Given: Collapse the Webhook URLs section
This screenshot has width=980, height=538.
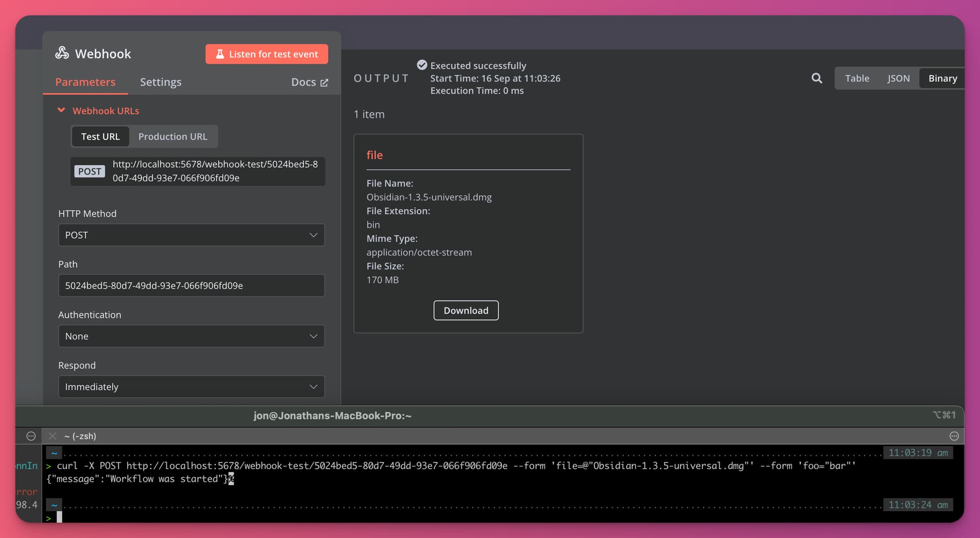Looking at the screenshot, I should 61,111.
